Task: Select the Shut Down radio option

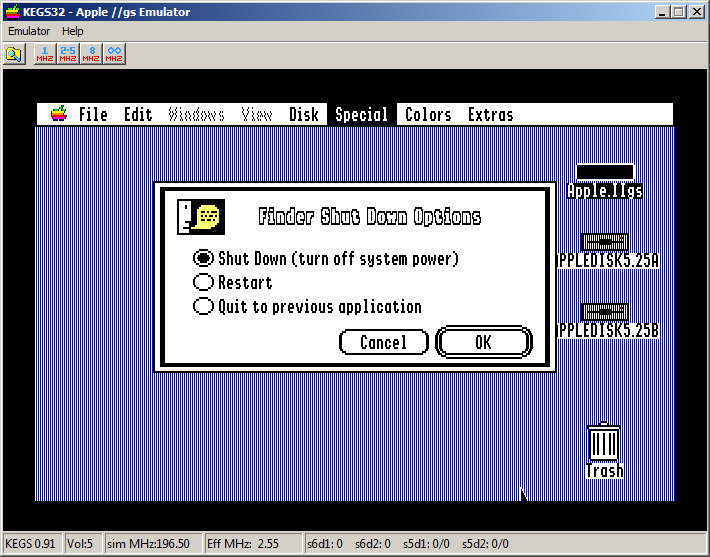Action: pyautogui.click(x=204, y=259)
